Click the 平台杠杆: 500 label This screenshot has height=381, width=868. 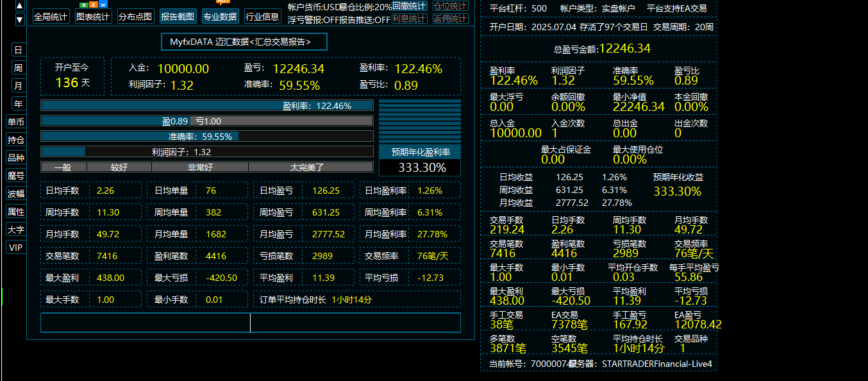pos(518,8)
